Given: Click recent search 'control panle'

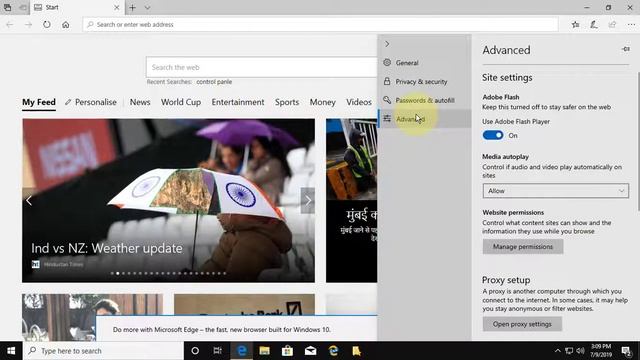Looking at the screenshot, I should click(x=214, y=82).
